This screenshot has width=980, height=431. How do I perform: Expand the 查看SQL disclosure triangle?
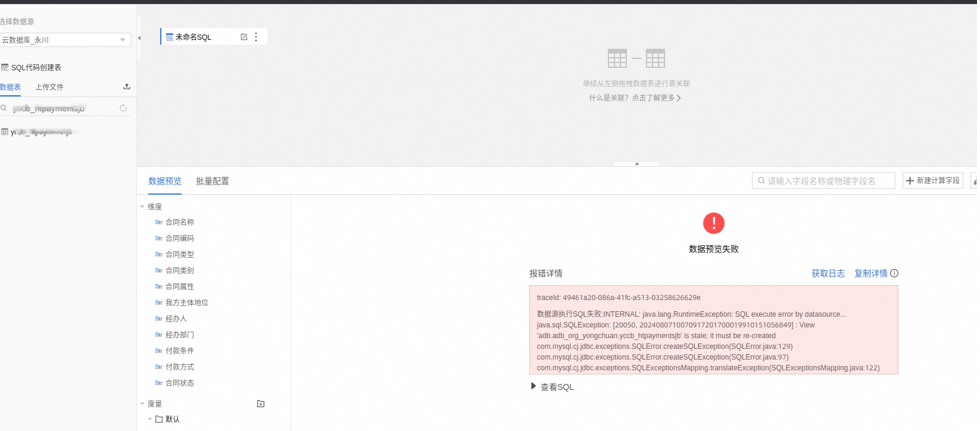533,386
